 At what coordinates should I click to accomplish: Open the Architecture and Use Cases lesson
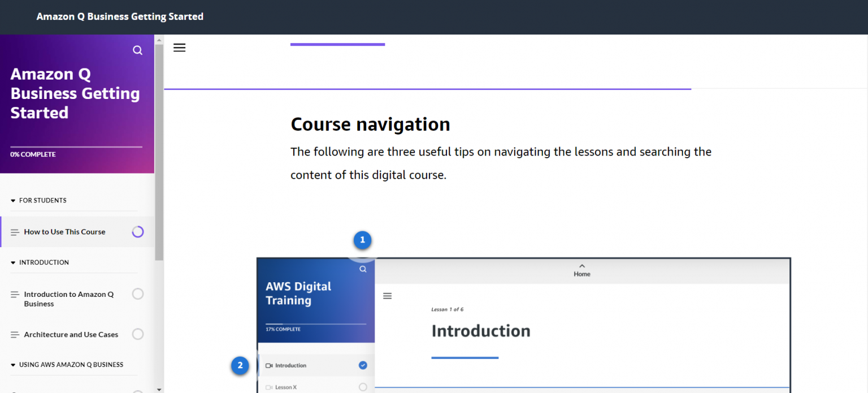point(71,334)
